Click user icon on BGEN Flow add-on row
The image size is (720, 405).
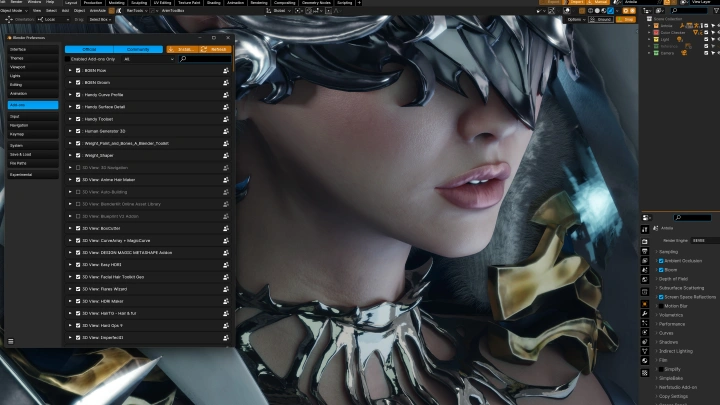[226, 71]
